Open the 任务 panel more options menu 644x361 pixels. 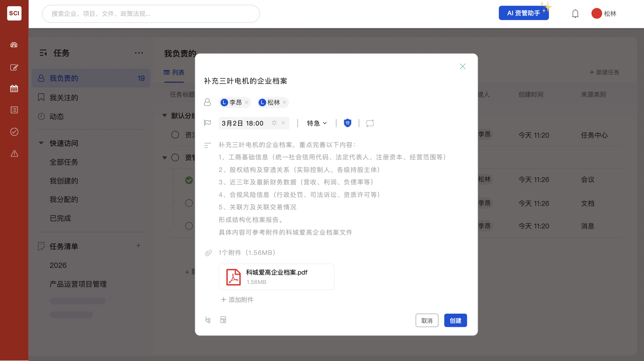[139, 53]
